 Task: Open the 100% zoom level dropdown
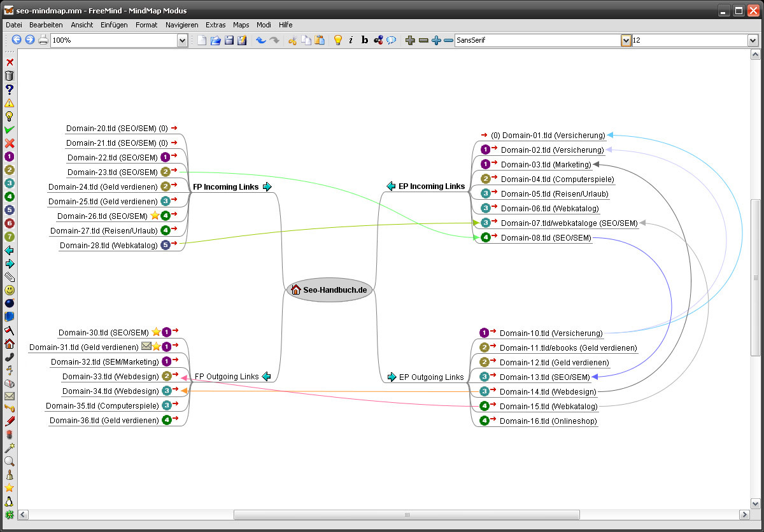point(182,40)
